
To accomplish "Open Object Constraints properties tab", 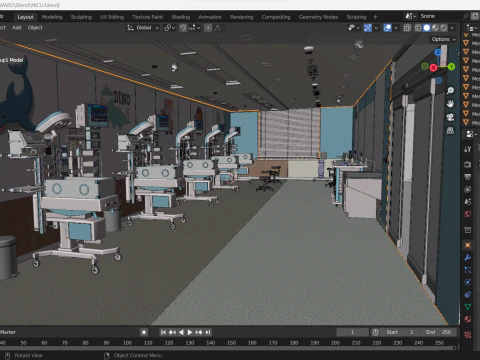I will pyautogui.click(x=468, y=295).
